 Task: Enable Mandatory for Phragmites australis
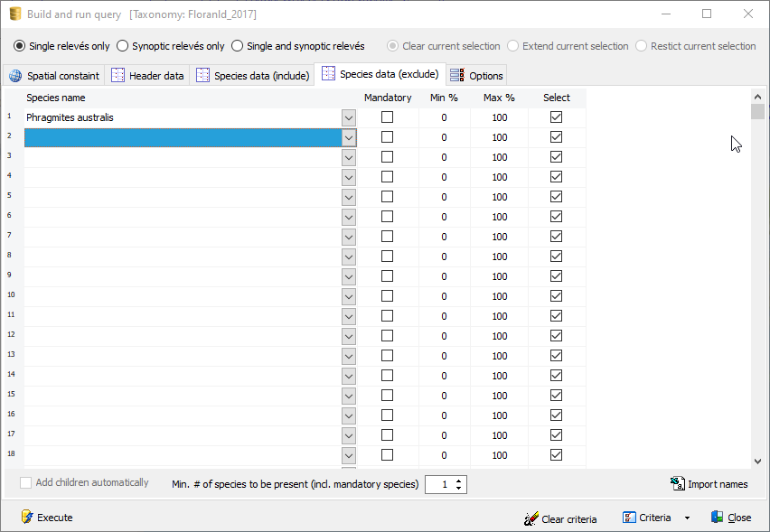click(x=387, y=117)
